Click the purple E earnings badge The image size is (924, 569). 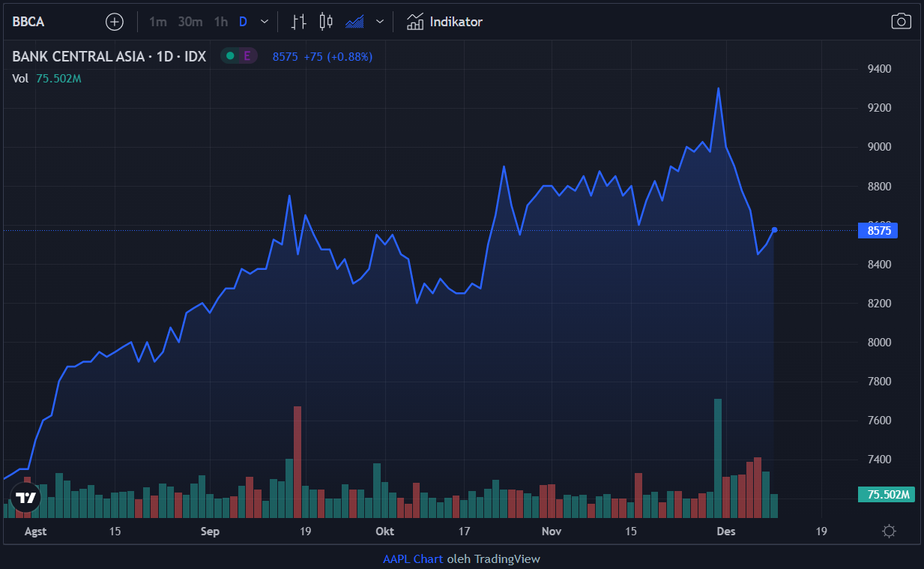(x=247, y=56)
